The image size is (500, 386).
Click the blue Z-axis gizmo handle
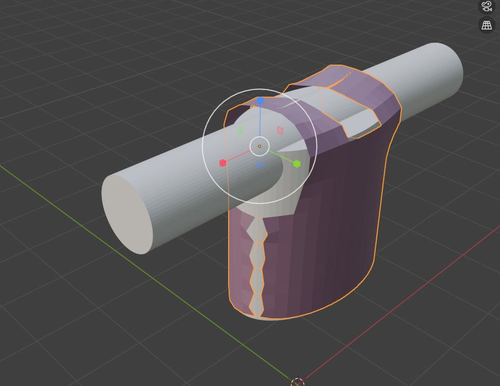click(x=260, y=101)
